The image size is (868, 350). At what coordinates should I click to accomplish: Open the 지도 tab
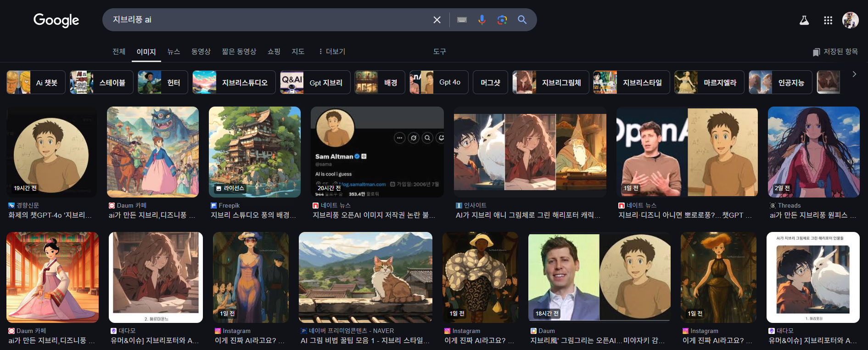coord(298,51)
